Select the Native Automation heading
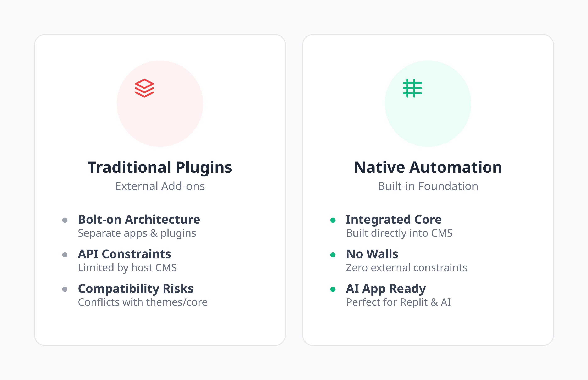This screenshot has height=380, width=588. click(428, 168)
